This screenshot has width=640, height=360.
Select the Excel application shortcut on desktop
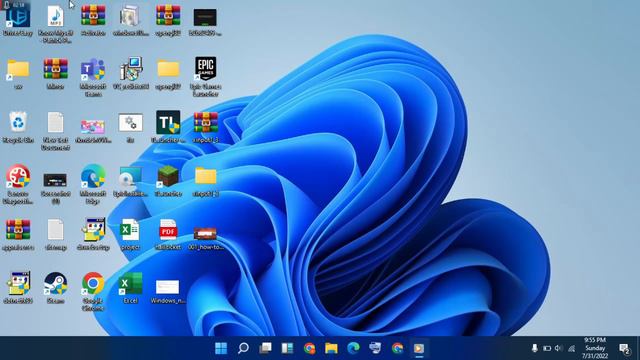pos(130,287)
